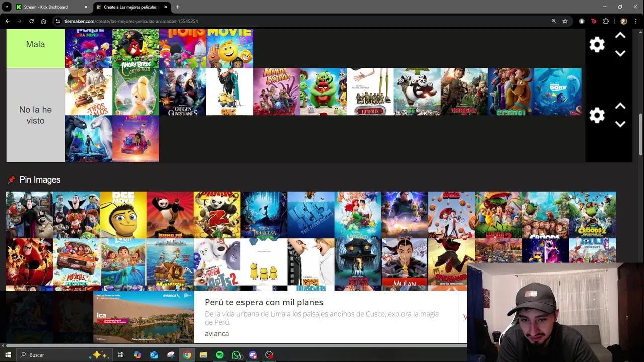Click the avianca advertiser name

(x=217, y=334)
